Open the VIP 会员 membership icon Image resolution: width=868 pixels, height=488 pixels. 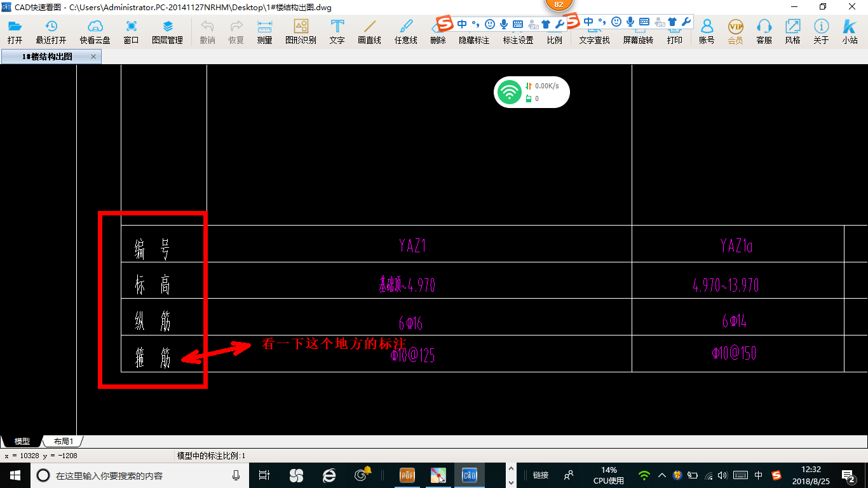point(735,32)
